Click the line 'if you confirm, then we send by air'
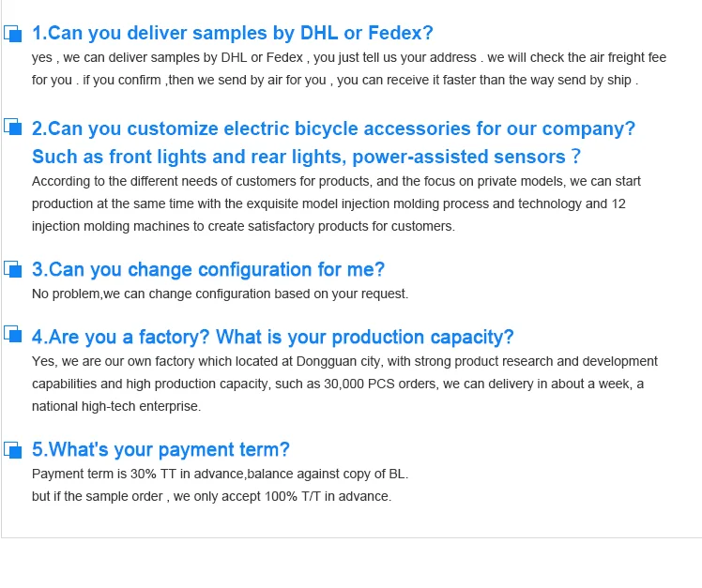 tap(334, 80)
